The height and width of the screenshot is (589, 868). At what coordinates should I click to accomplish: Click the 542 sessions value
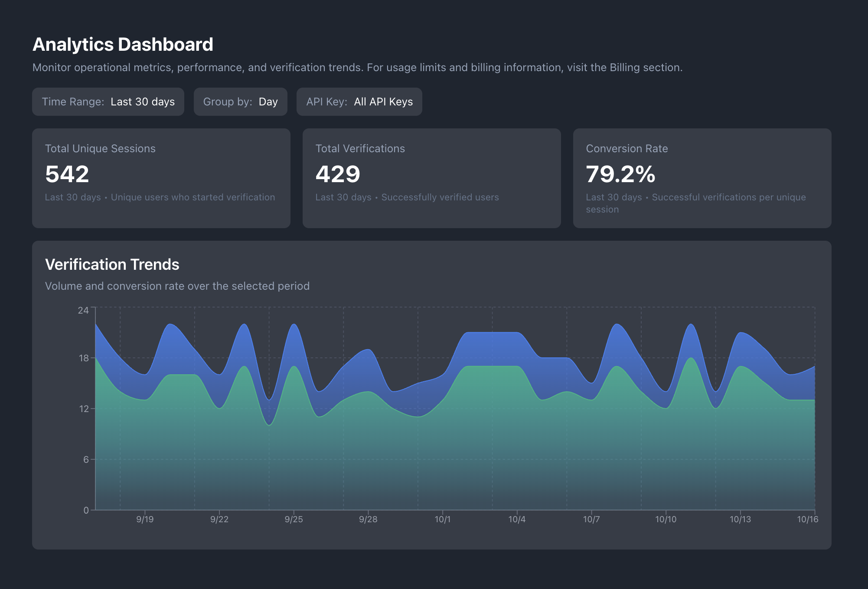click(67, 174)
